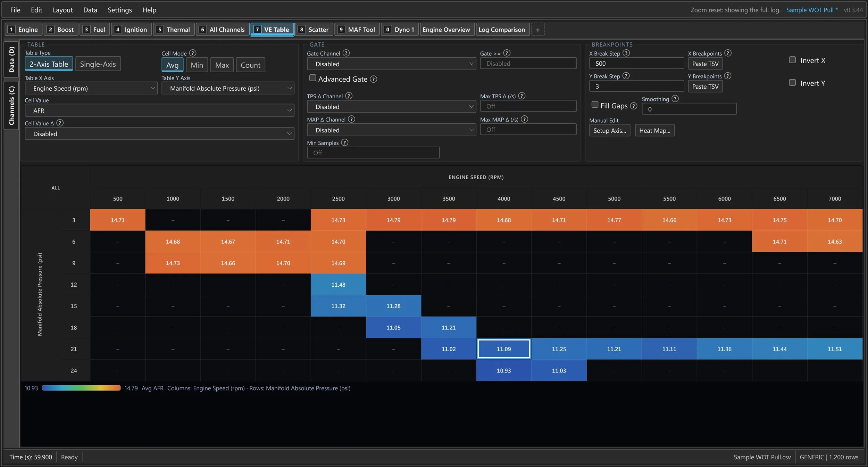Viewport: 868px width, 467px height.
Task: Set cell mode to Avg
Action: tap(173, 65)
